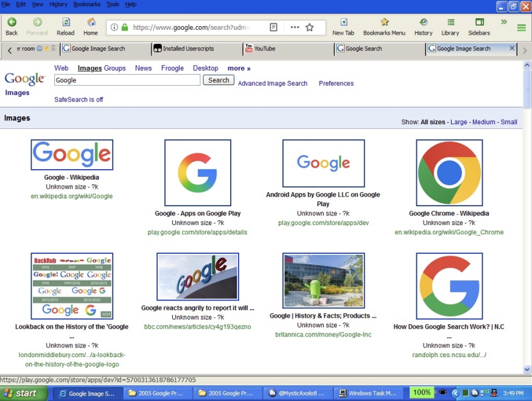Close the active Google Image Search tab

click(512, 48)
